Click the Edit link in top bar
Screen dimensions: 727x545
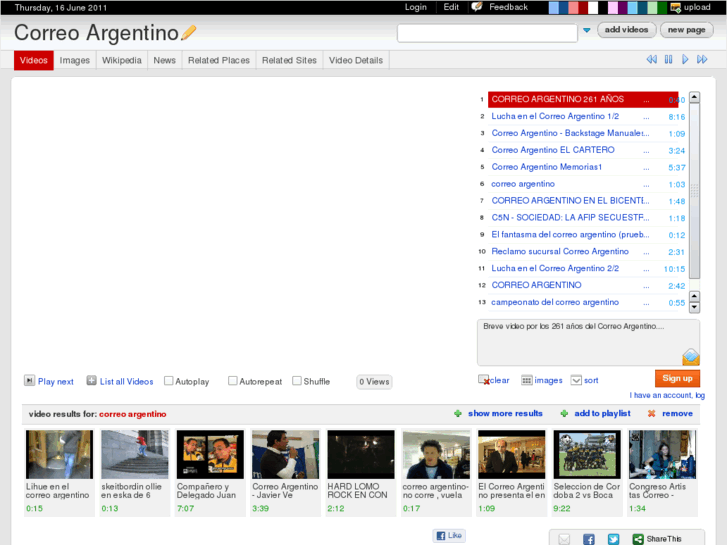coord(451,7)
